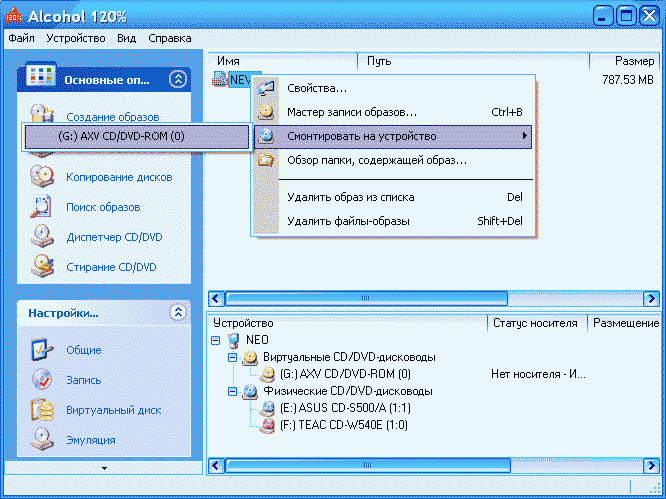Click the NEO computer icon

234,340
